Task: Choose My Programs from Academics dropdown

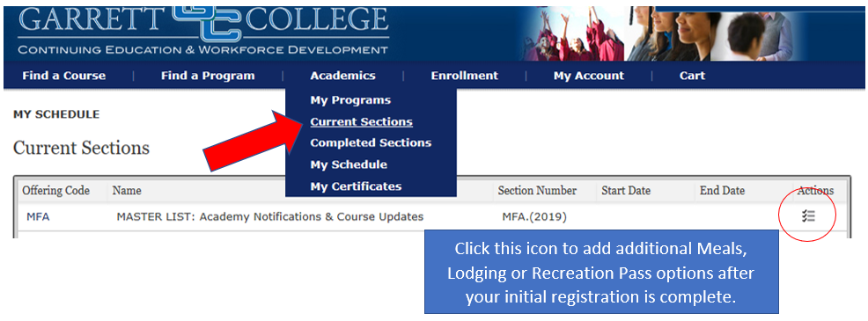Action: [350, 100]
